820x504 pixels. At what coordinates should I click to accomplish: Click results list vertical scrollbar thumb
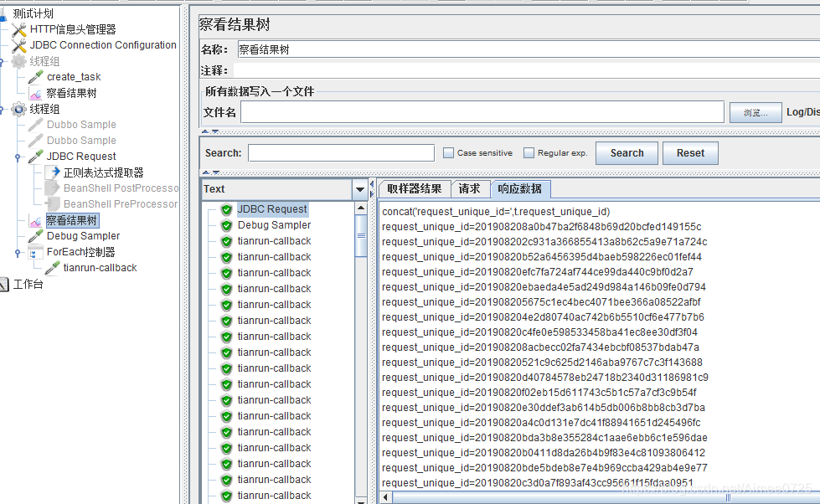[361, 235]
